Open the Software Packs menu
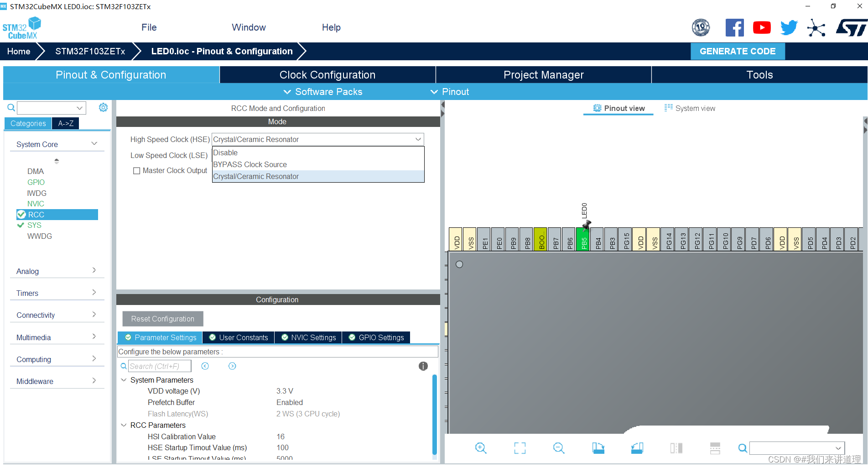This screenshot has height=468, width=868. click(x=323, y=92)
